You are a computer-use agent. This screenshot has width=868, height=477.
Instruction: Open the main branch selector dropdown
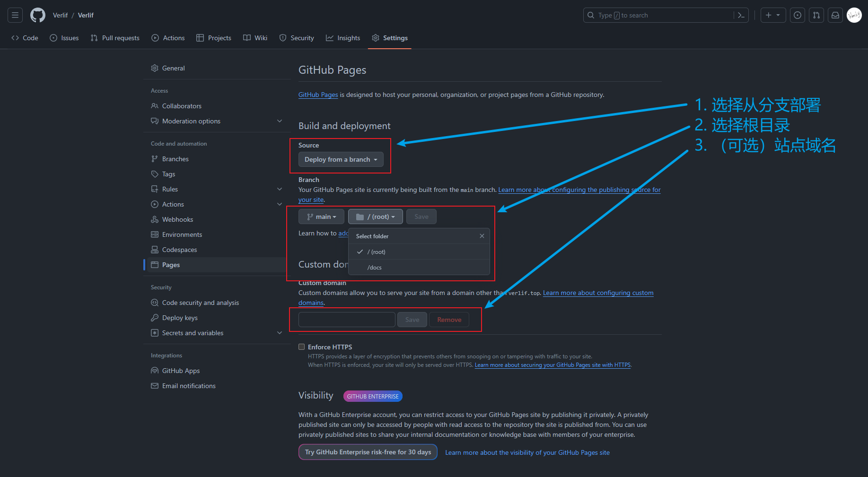point(321,217)
